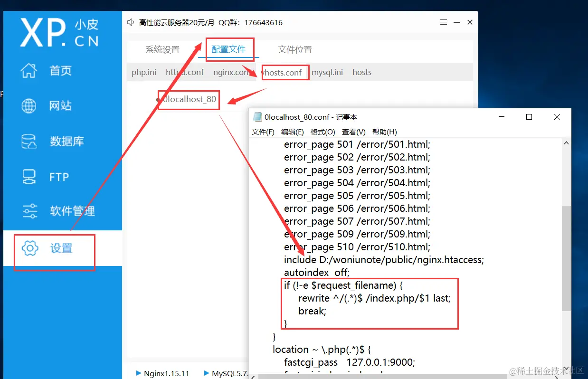Open the httpd.conf config tab
This screenshot has height=379, width=588.
(185, 72)
